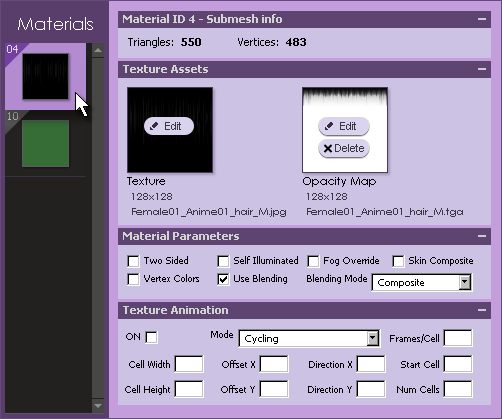Collapse the Submesh info section
The height and width of the screenshot is (419, 502).
(x=482, y=19)
